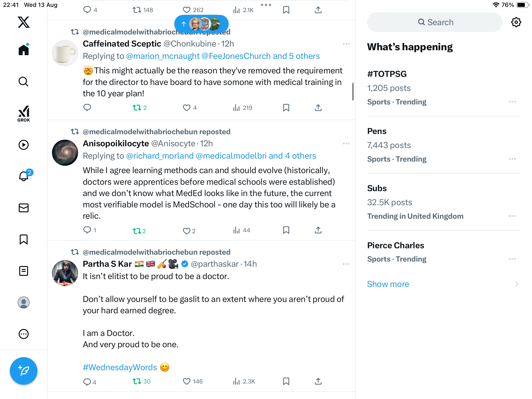Reply to Anisopoikilocyte's post
Viewport: 532px width, 399px height.
coord(87,230)
